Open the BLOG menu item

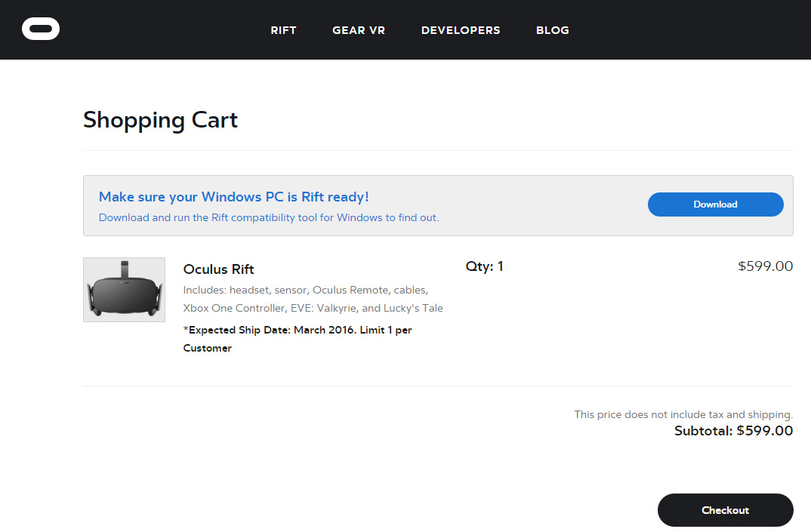tap(553, 30)
